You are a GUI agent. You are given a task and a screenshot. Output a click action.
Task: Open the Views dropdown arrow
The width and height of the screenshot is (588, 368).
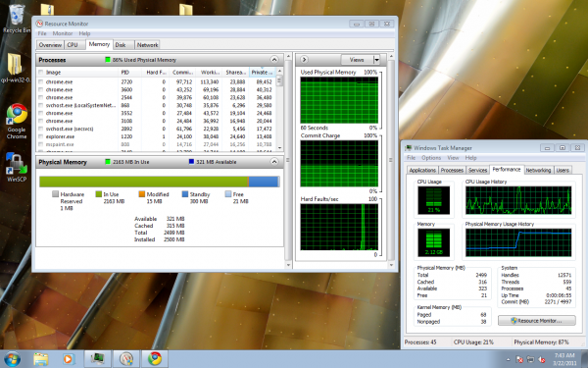376,60
